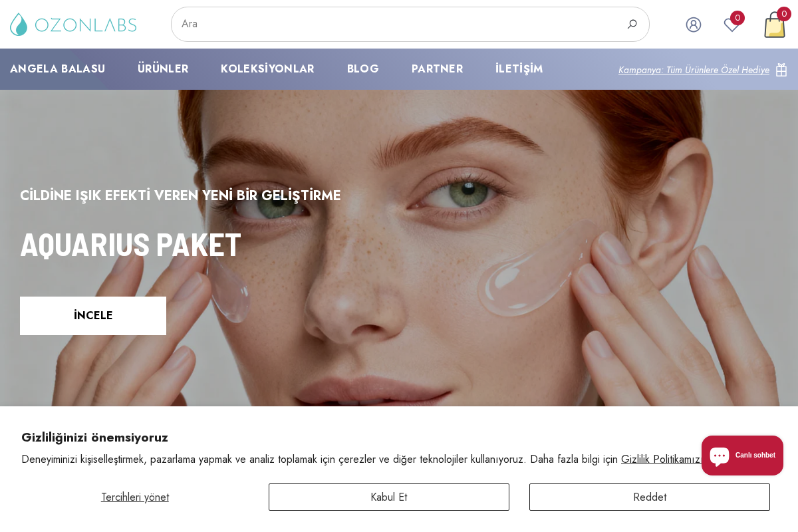Open Tercihleri yönet cookie preferences
This screenshot has width=798, height=532.
135,497
